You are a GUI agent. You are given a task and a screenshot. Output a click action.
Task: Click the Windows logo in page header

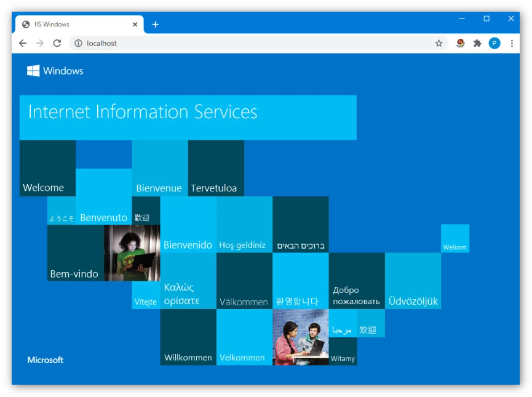[55, 71]
